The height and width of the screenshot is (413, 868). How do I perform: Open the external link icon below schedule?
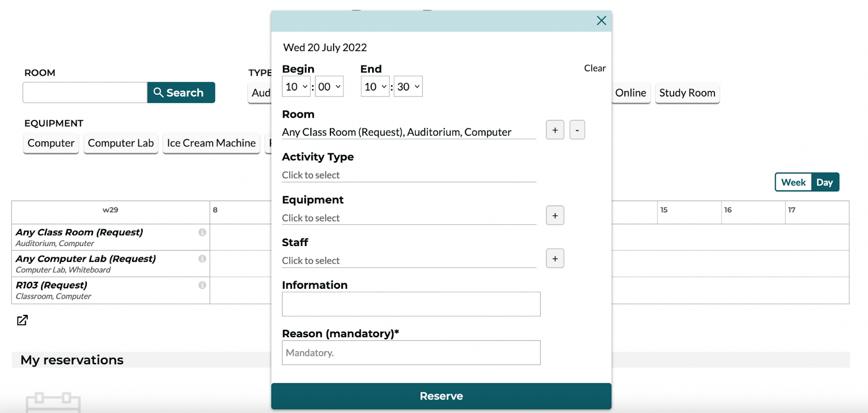[22, 320]
